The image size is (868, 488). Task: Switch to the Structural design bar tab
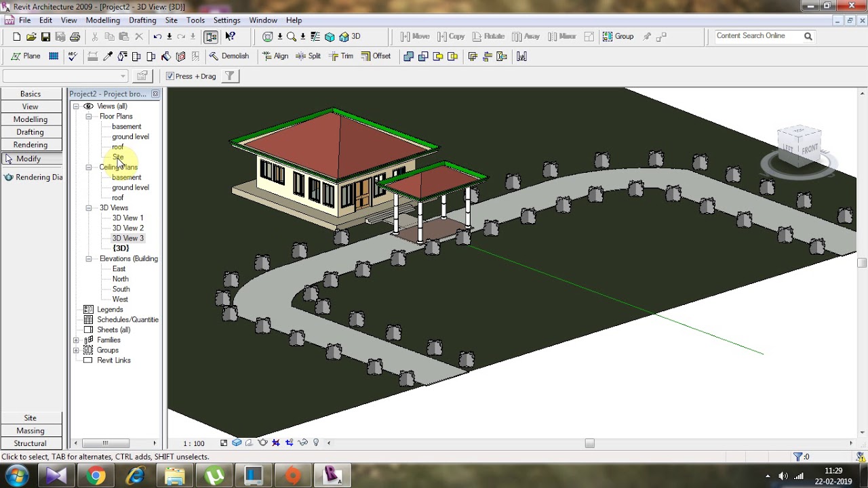[31, 443]
